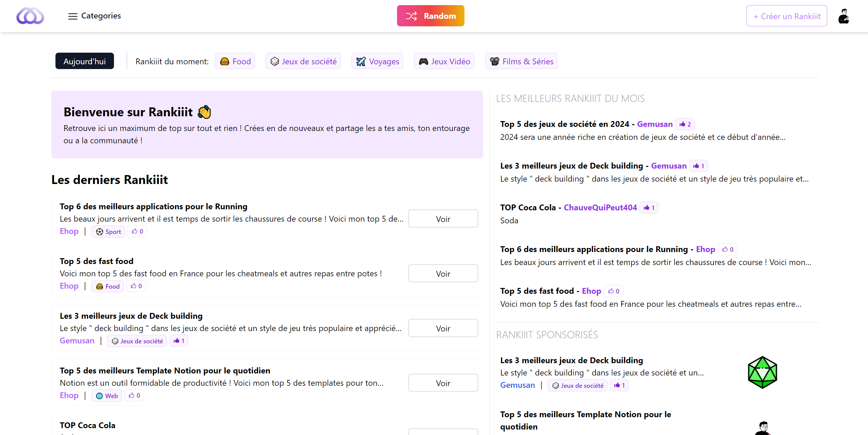868x435 pixels.
Task: Open monthly Top 5 des fast food entry
Action: (x=537, y=291)
